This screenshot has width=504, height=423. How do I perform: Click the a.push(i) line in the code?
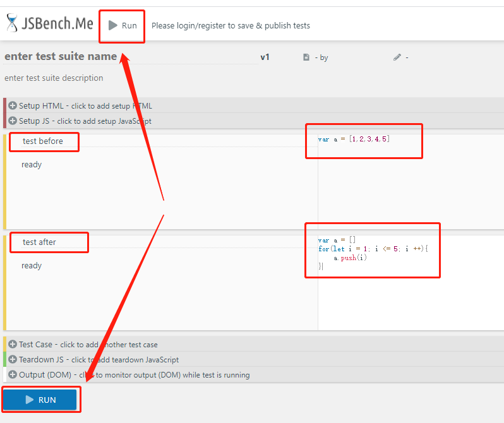[350, 258]
